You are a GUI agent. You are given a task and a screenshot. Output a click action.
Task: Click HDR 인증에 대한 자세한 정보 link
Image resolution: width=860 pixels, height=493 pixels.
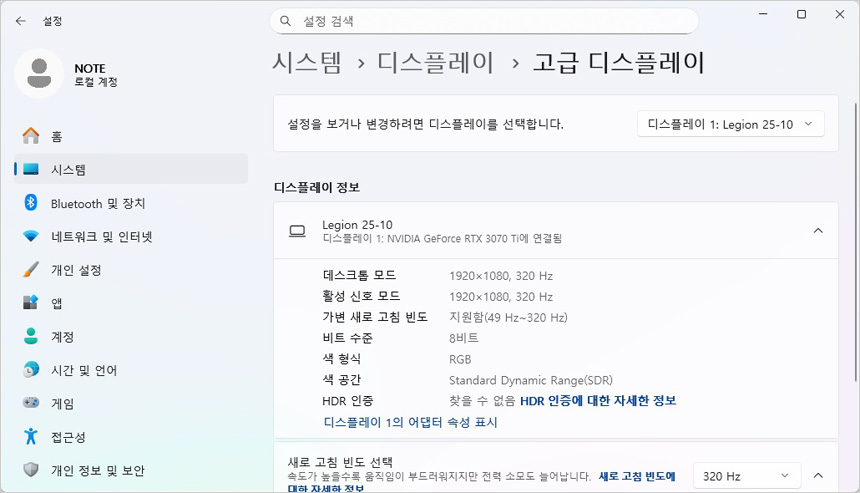coord(598,400)
